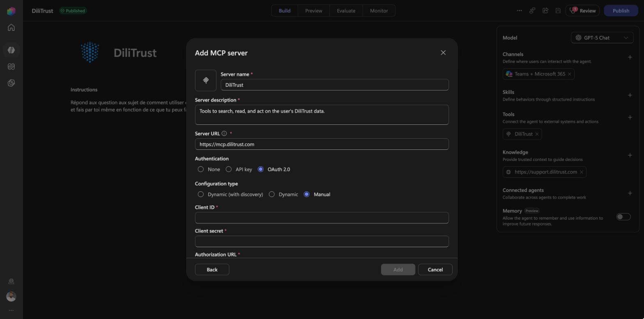
Task: Click the info icon next to Server URL
Action: [224, 133]
